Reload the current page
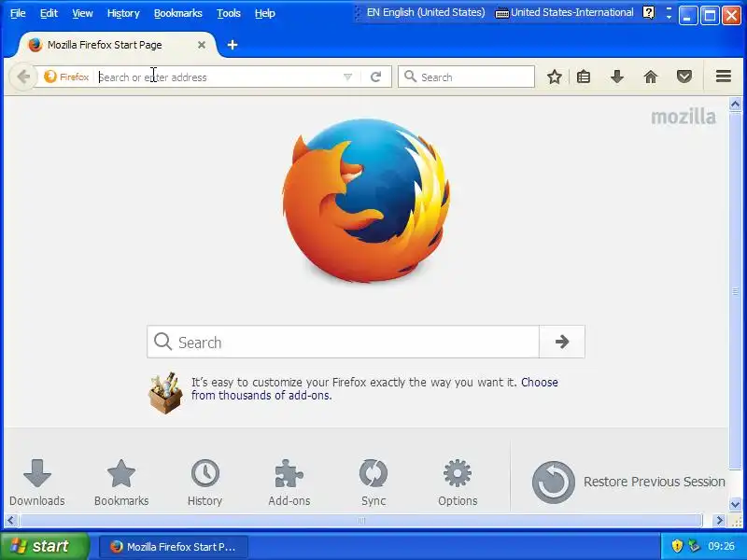 click(x=376, y=77)
